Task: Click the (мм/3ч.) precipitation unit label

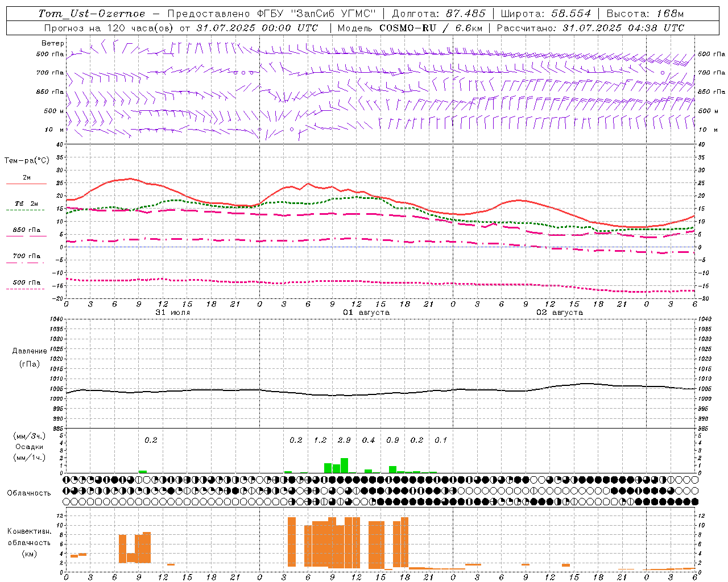Action: click(30, 436)
